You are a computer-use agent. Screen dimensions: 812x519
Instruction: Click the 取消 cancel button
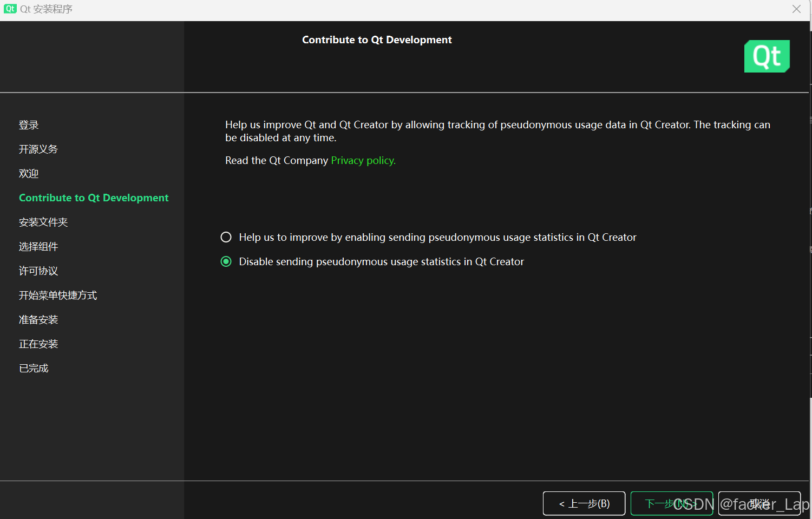[759, 503]
